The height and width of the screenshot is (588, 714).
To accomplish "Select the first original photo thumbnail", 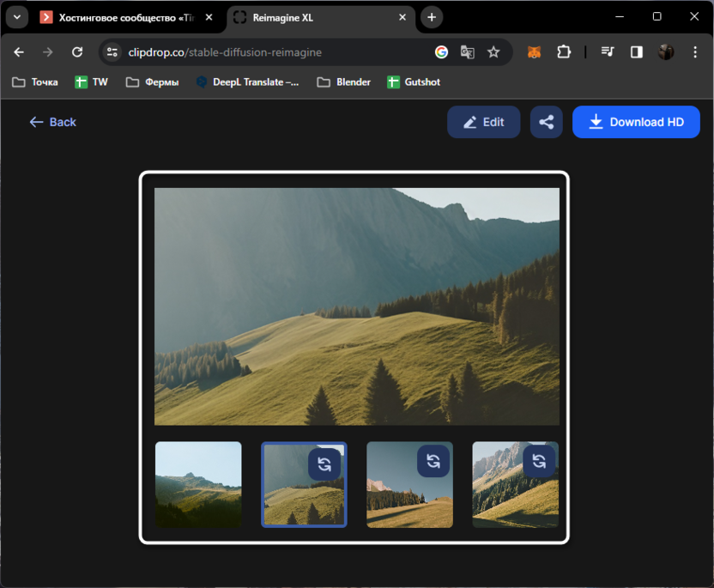I will 198,484.
